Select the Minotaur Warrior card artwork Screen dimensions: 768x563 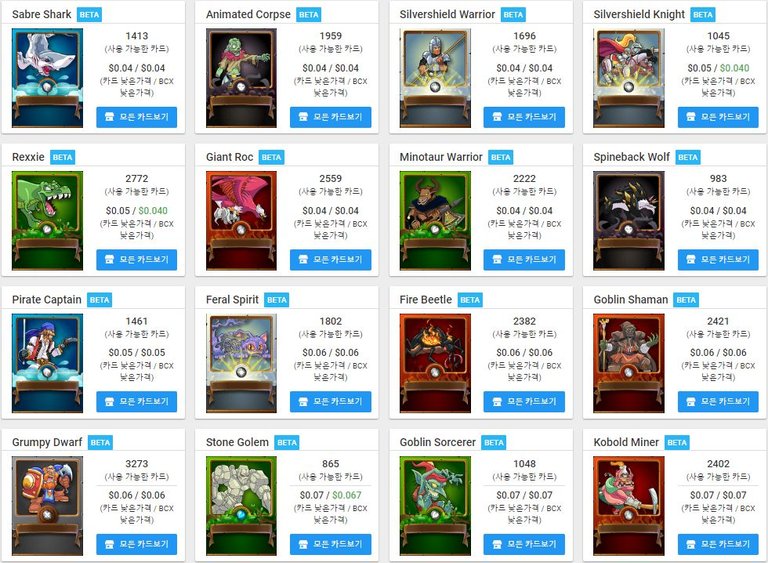435,220
